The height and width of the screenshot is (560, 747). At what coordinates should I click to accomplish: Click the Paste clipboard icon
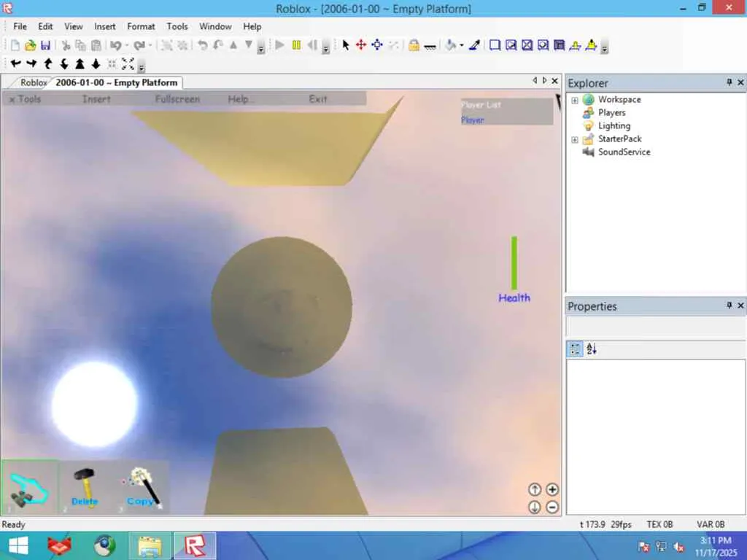pyautogui.click(x=96, y=45)
